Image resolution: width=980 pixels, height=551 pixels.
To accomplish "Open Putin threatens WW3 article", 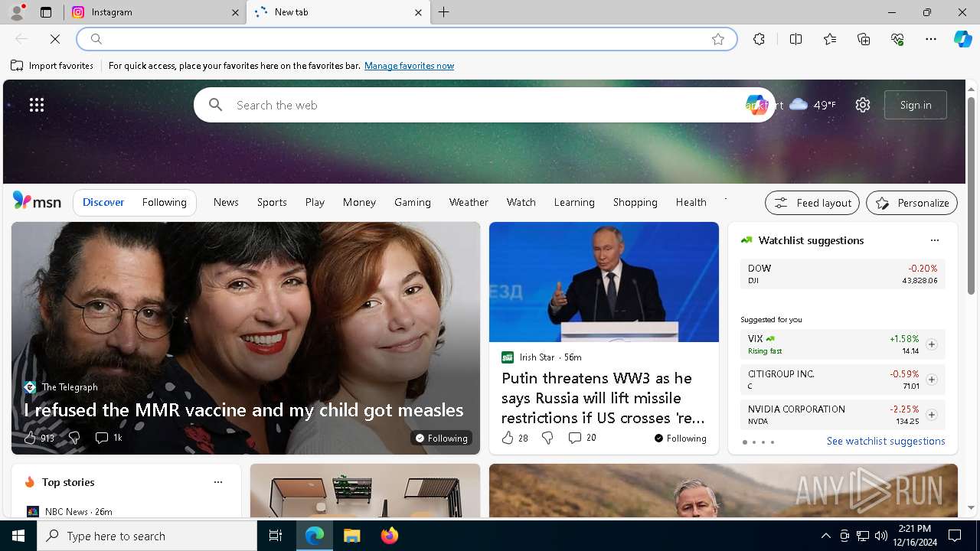I will (603, 398).
